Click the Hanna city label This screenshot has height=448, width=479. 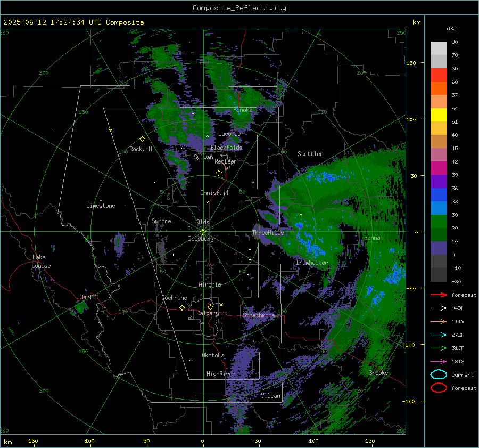click(372, 238)
